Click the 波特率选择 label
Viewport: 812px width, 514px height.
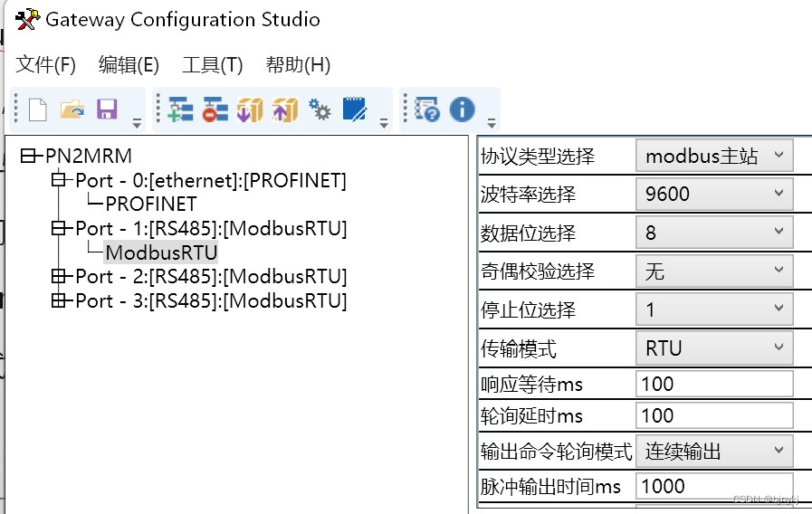pos(529,195)
